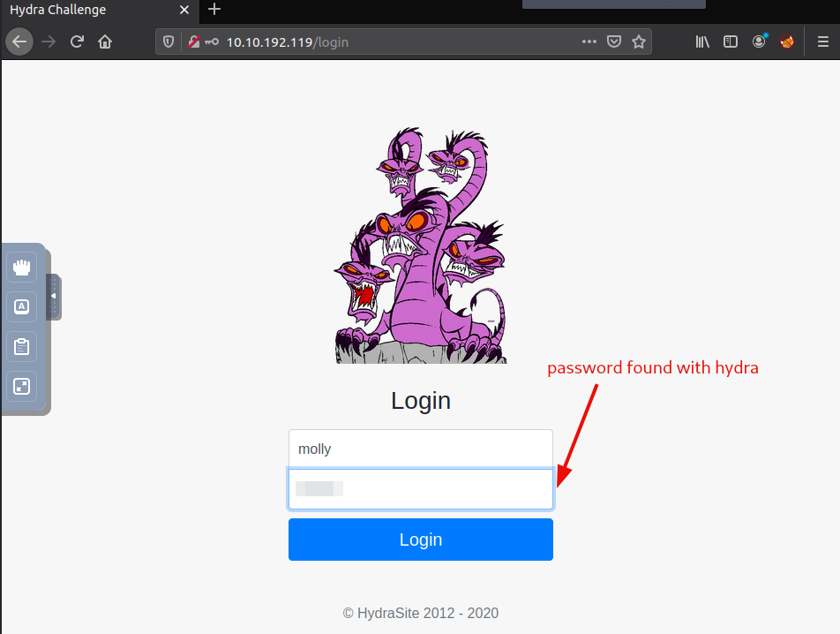Select the text tool in the overlay panel
Image resolution: width=840 pixels, height=634 pixels.
click(21, 307)
